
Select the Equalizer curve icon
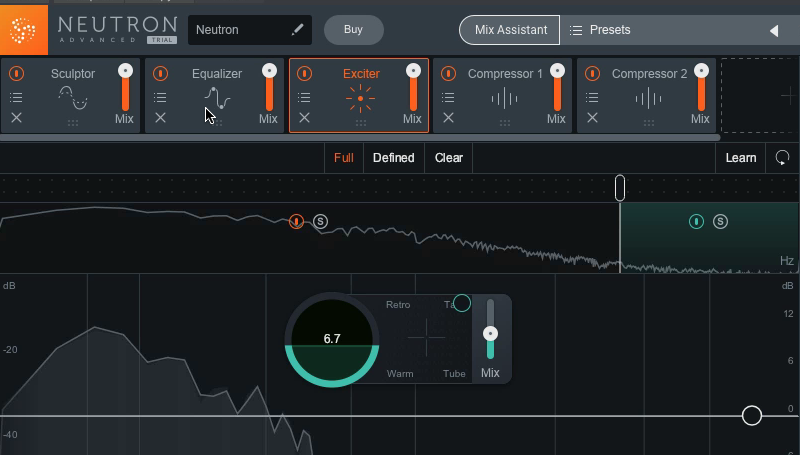[217, 98]
